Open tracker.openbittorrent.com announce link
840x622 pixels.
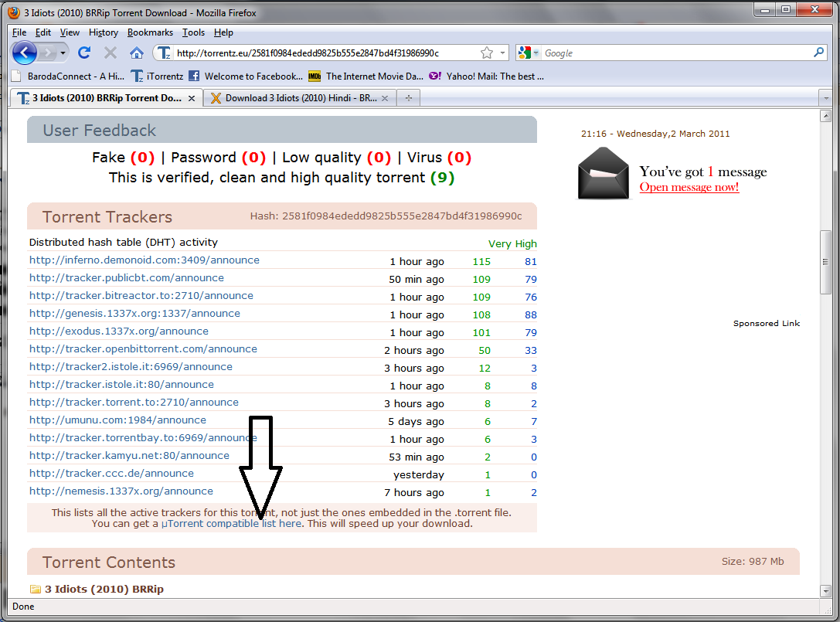(143, 348)
